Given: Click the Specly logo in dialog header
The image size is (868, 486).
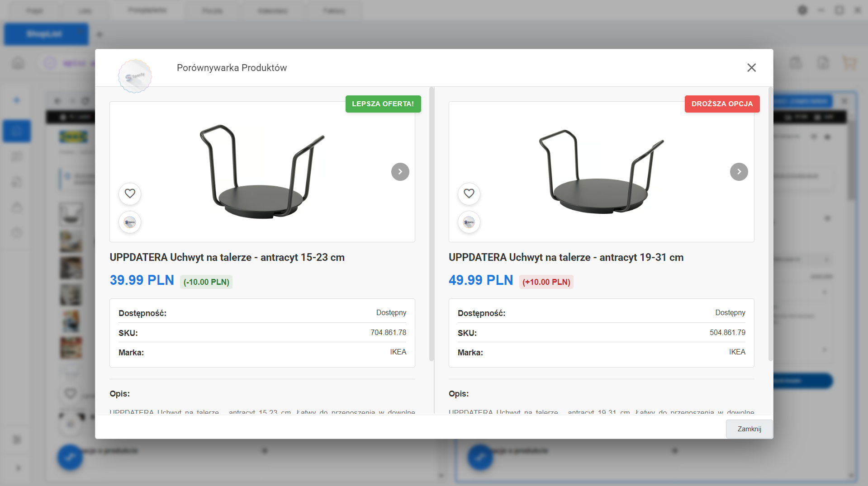Looking at the screenshot, I should [135, 76].
